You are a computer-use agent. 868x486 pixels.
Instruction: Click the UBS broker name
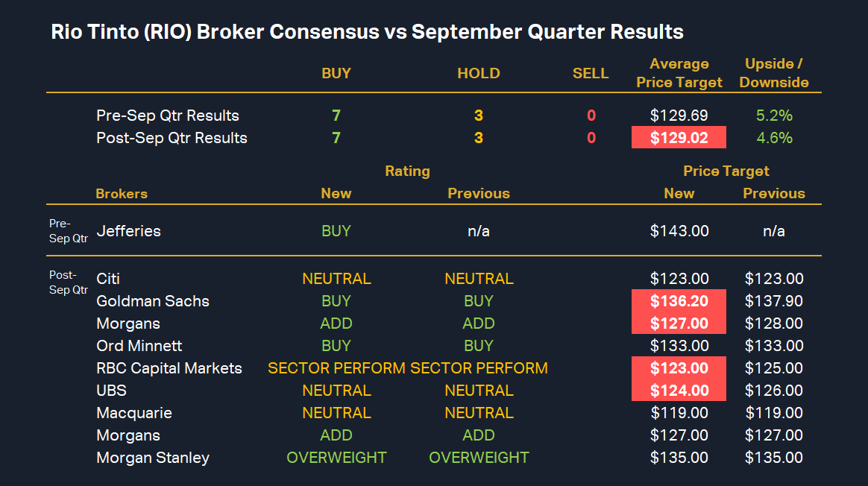coord(111,391)
